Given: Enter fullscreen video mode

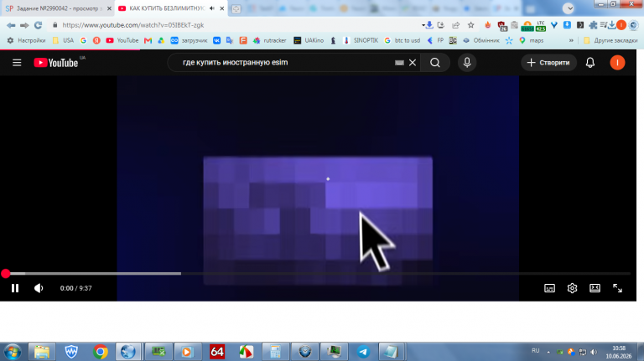Looking at the screenshot, I should 617,288.
